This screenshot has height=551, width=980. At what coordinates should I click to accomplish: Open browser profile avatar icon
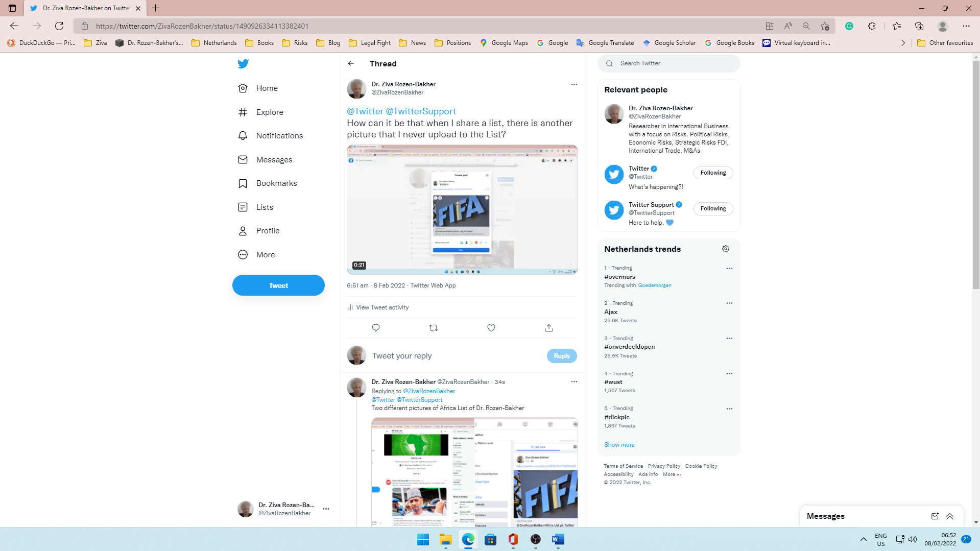pyautogui.click(x=943, y=26)
